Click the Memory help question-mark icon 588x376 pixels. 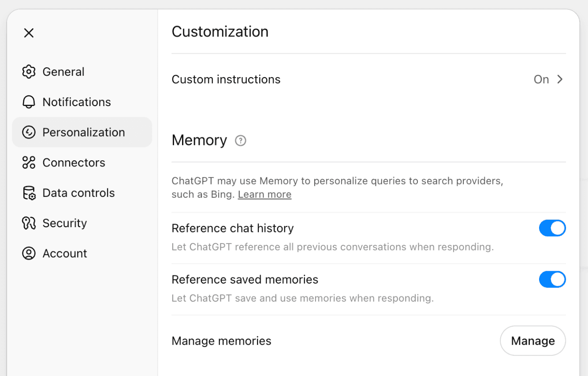click(x=240, y=140)
